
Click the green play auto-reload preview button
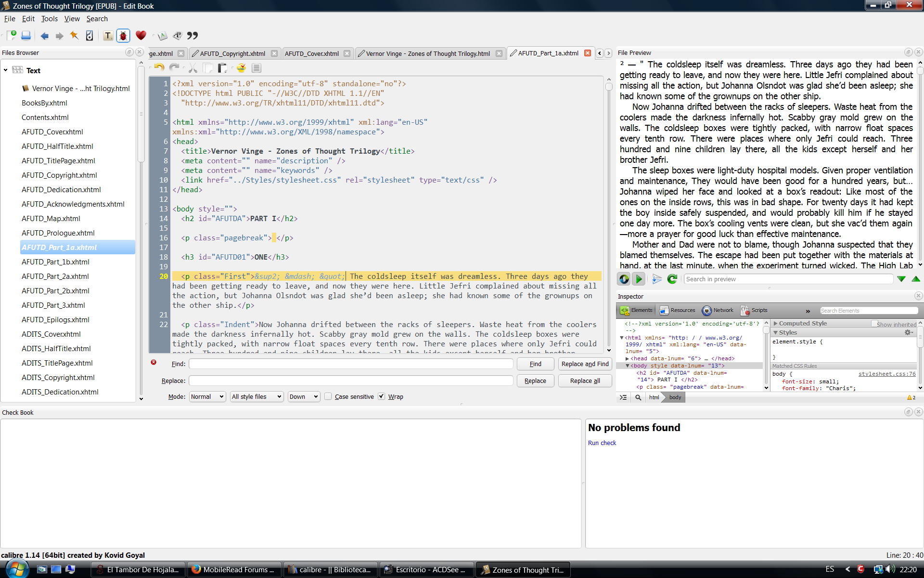639,279
